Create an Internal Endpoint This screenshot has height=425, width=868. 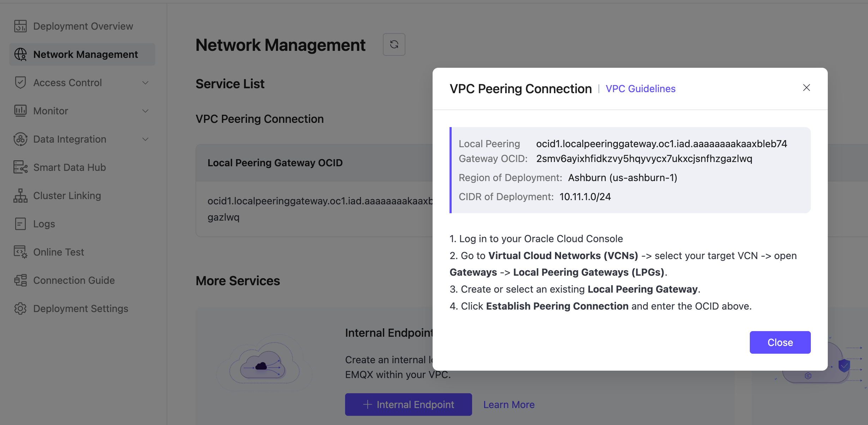pos(408,404)
